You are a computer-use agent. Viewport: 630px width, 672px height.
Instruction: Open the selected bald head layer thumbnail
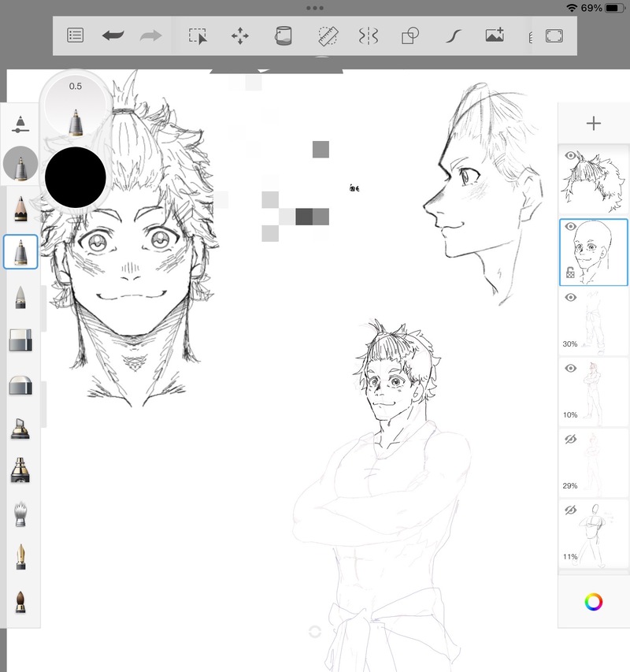[594, 252]
